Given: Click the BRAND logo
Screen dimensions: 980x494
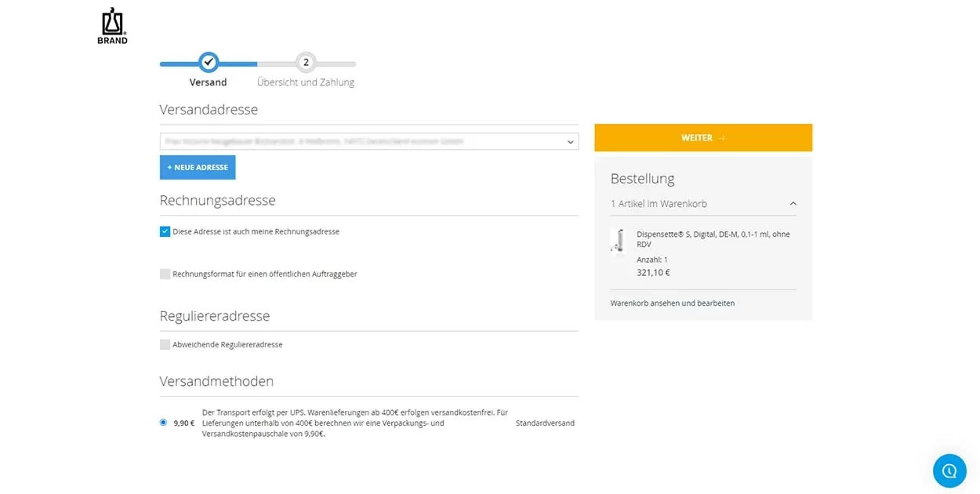Looking at the screenshot, I should point(111,24).
